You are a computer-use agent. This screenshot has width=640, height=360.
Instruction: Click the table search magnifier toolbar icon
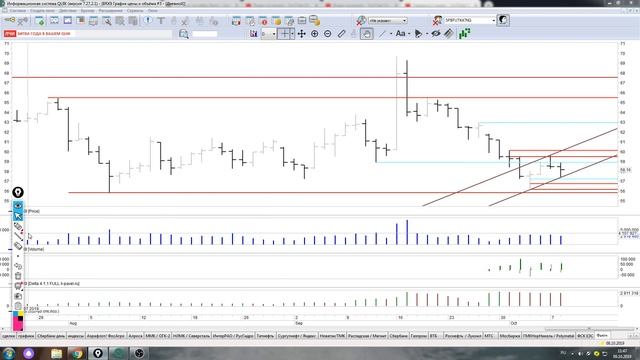coord(107,20)
